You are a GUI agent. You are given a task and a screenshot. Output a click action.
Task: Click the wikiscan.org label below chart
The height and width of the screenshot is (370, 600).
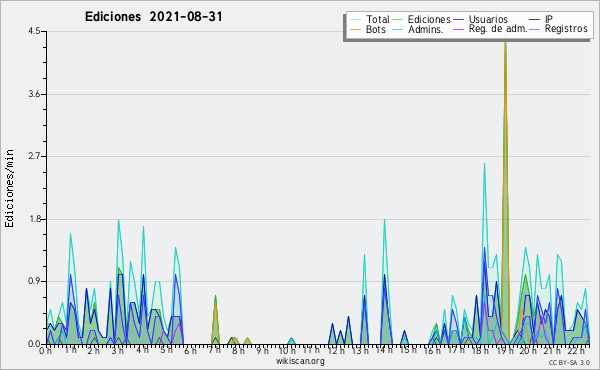(300, 361)
